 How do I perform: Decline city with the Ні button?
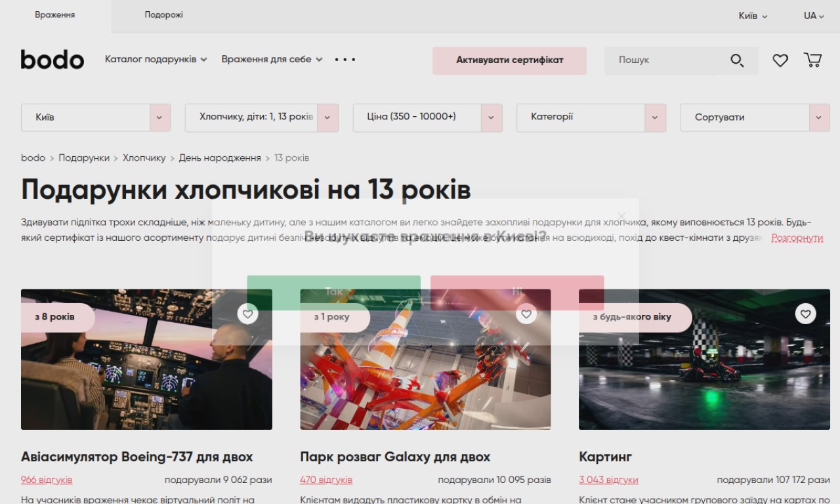[x=517, y=292]
